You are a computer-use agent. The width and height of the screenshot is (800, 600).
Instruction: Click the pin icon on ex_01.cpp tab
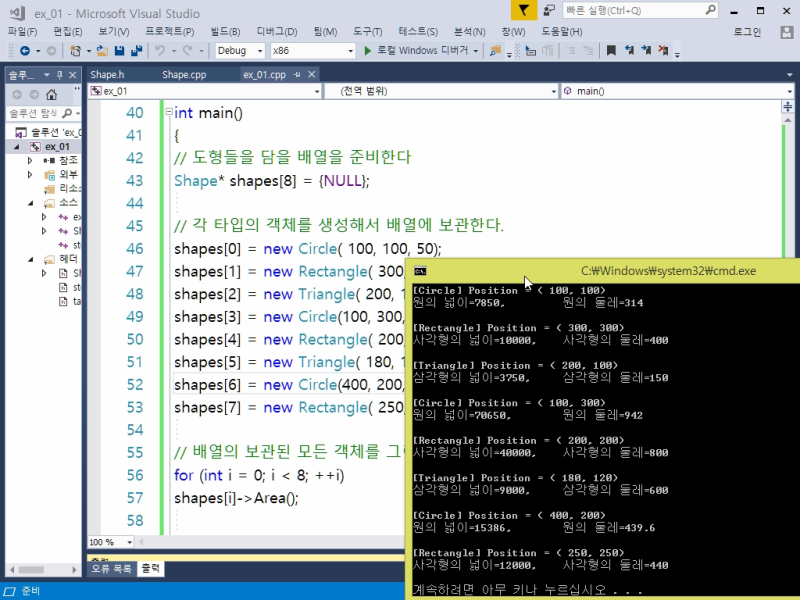click(297, 74)
